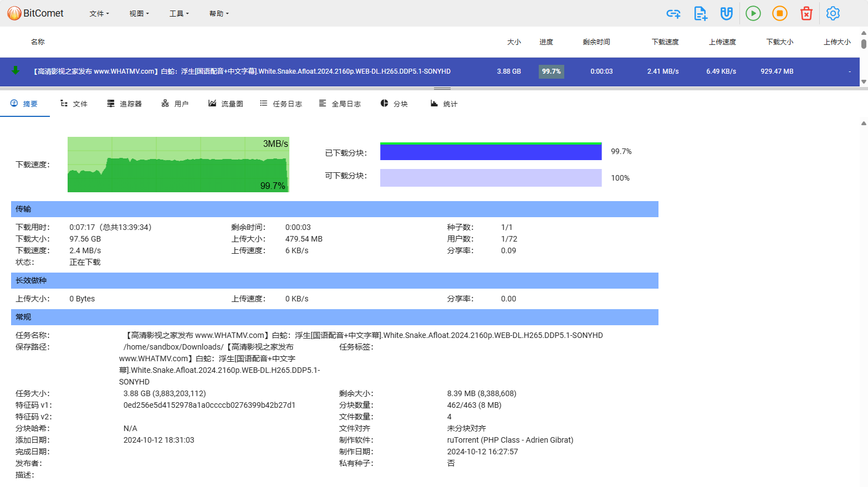Click the 3.88 GB (3,883,203,112) task size value
Screen dimensions: 868x487
pyautogui.click(x=165, y=393)
